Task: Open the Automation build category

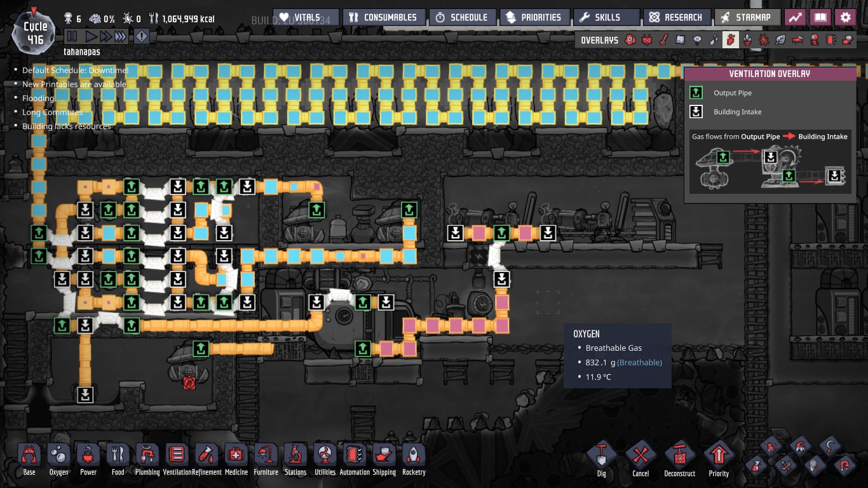Action: click(355, 459)
